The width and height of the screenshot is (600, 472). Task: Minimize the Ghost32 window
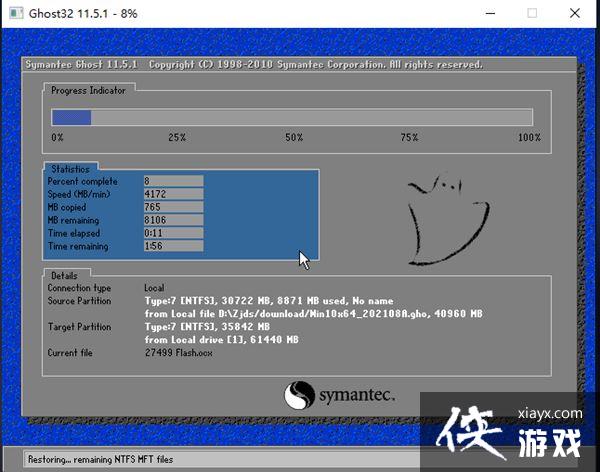tap(491, 13)
